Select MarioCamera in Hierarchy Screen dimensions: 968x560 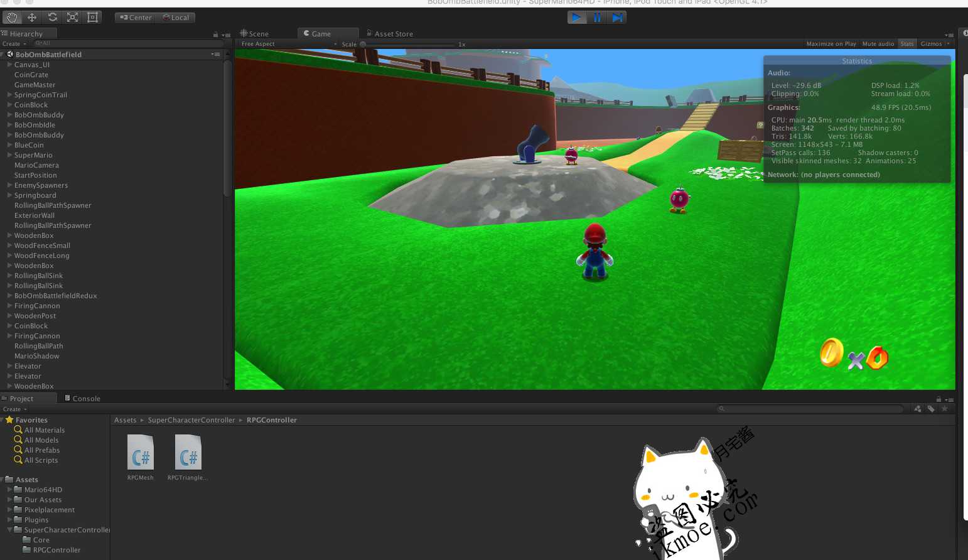(x=36, y=165)
